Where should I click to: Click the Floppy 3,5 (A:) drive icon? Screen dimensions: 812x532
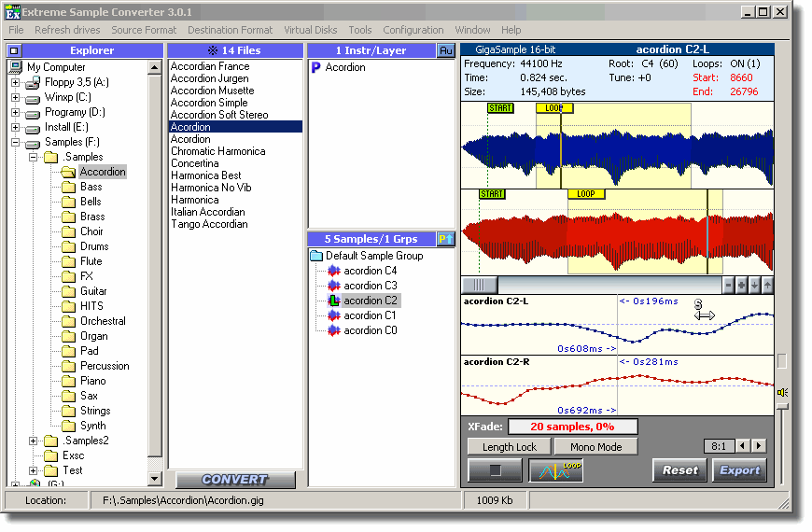pyautogui.click(x=34, y=82)
